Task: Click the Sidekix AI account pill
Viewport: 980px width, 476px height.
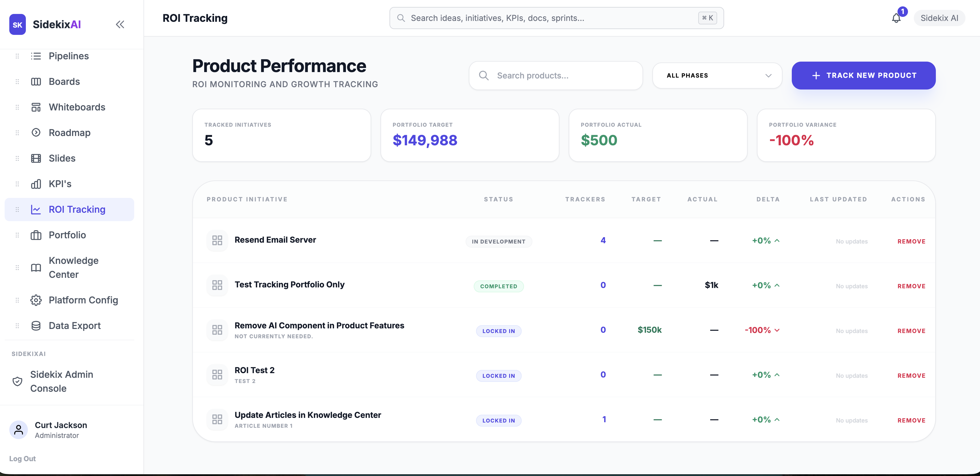Action: point(939,18)
